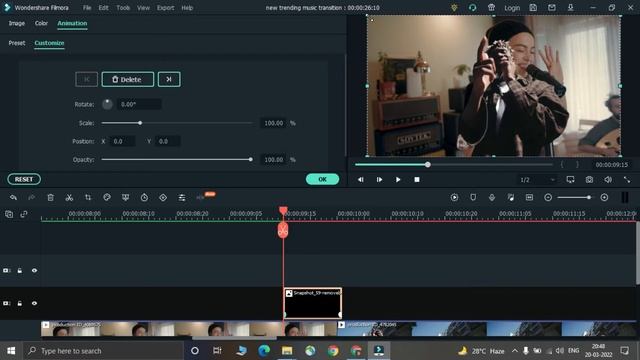Click the preview progress slider handle
This screenshot has width=640, height=360.
point(428,164)
